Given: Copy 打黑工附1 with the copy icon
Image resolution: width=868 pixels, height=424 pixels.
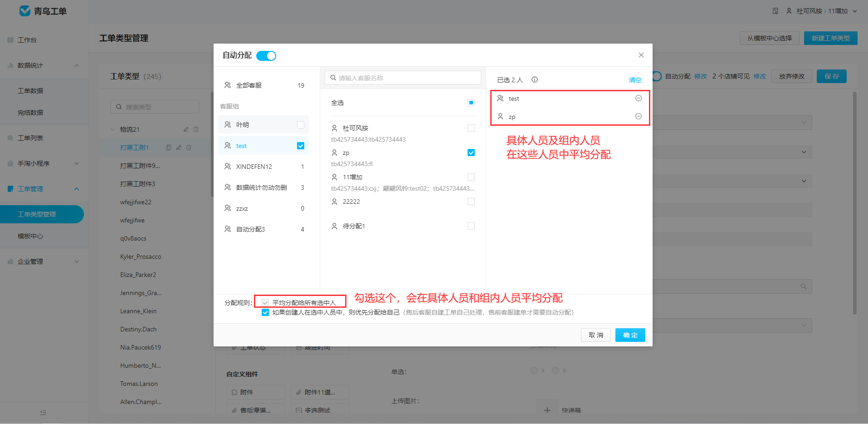Looking at the screenshot, I should tap(169, 148).
